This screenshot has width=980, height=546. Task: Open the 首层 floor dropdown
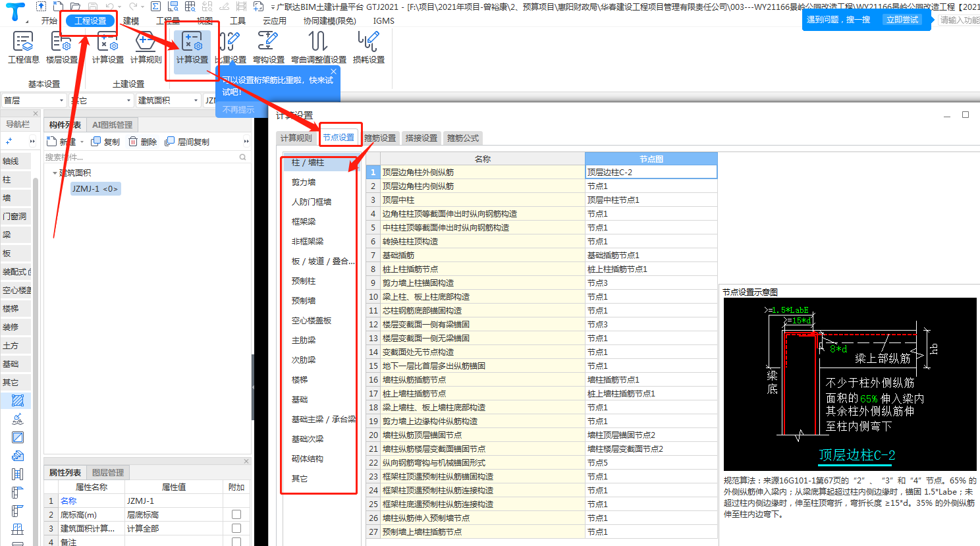(x=34, y=100)
